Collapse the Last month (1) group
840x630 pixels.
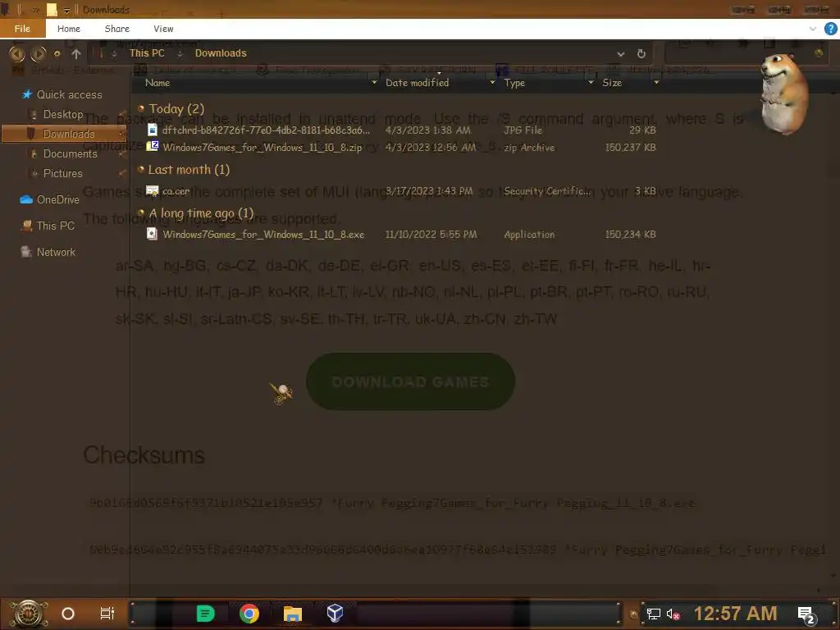(x=141, y=169)
